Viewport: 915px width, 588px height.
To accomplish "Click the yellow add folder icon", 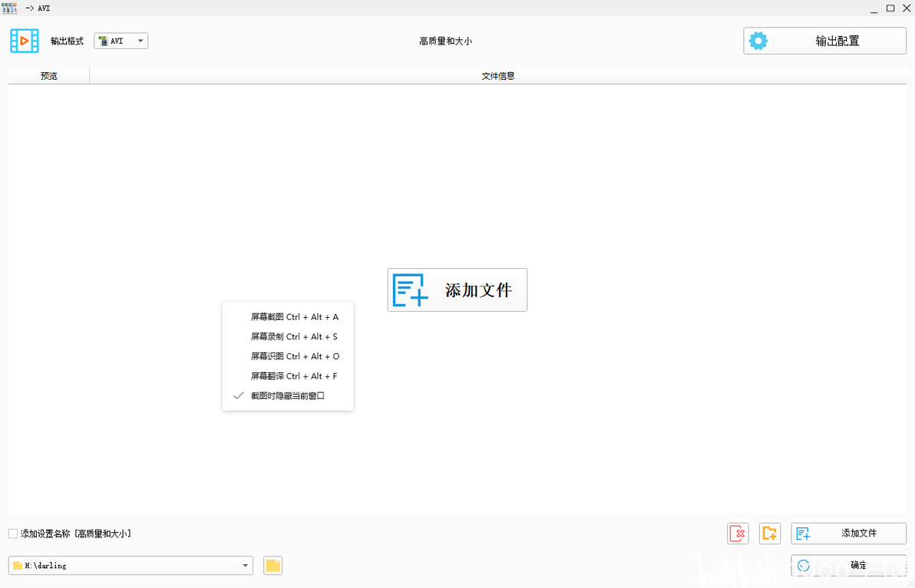I will [770, 533].
